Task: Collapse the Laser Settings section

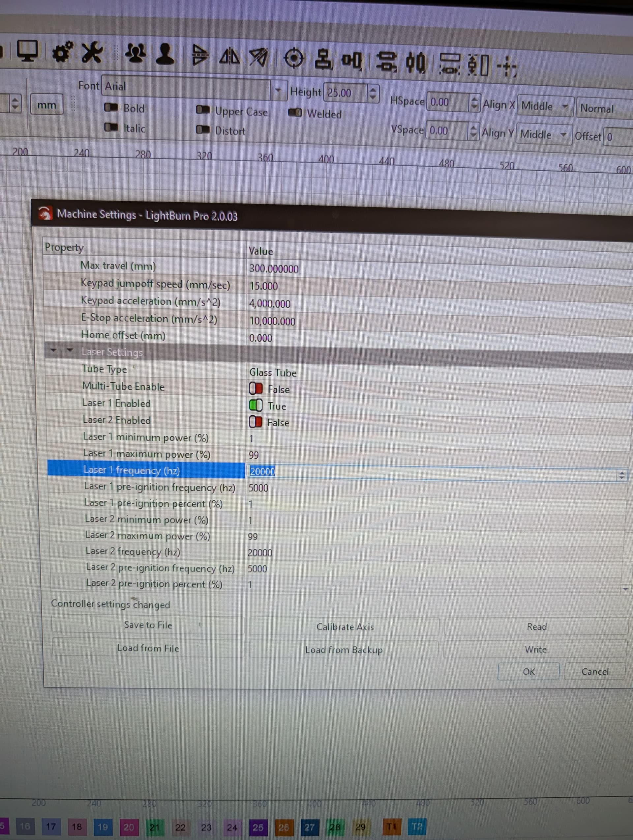Action: pyautogui.click(x=70, y=350)
